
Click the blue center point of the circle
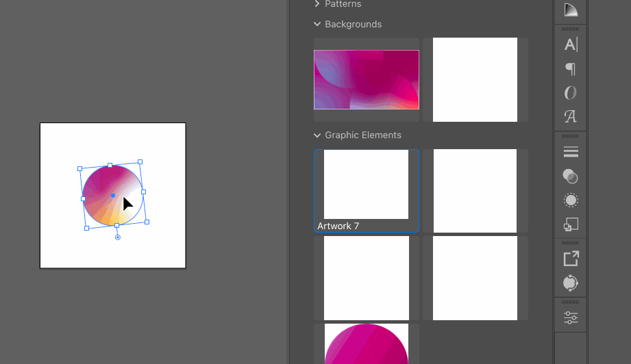pyautogui.click(x=113, y=196)
